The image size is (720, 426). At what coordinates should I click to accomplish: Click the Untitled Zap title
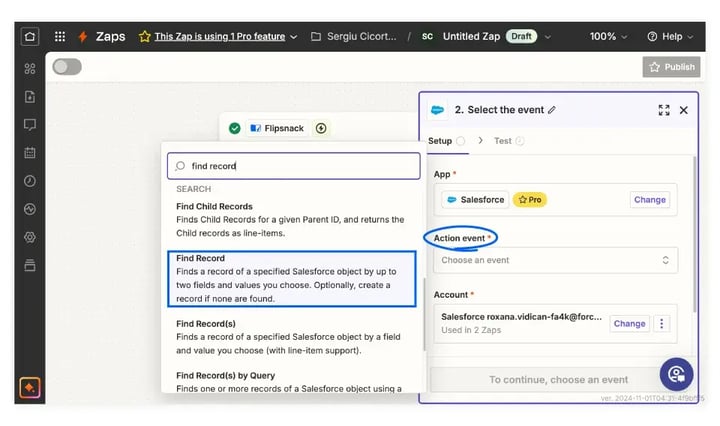tap(471, 36)
